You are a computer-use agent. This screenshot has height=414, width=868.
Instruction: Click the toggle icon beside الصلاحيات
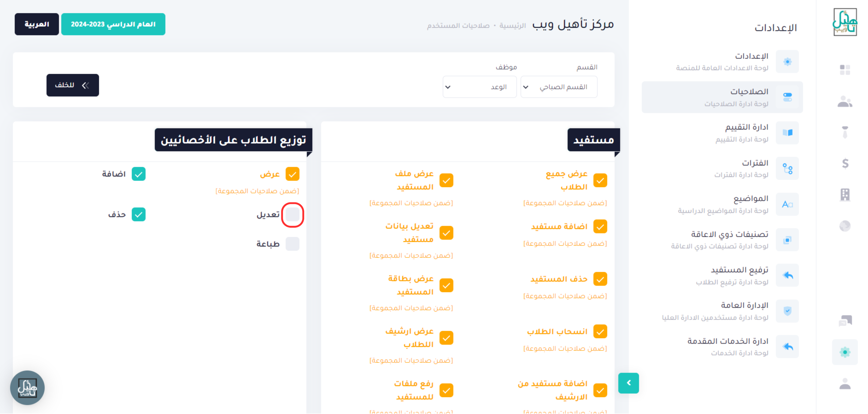pos(787,97)
